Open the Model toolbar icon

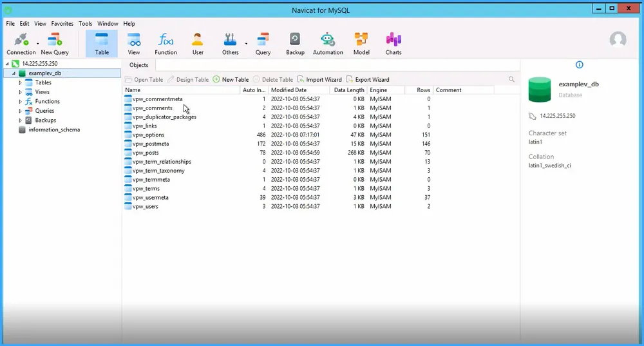[x=361, y=40]
